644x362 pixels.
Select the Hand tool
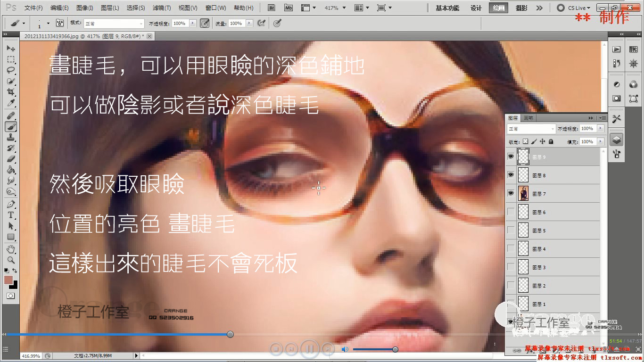pos(11,249)
